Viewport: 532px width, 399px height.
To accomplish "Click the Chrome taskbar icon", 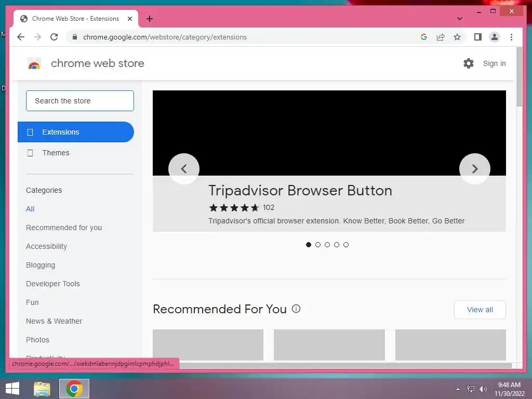I will [74, 389].
